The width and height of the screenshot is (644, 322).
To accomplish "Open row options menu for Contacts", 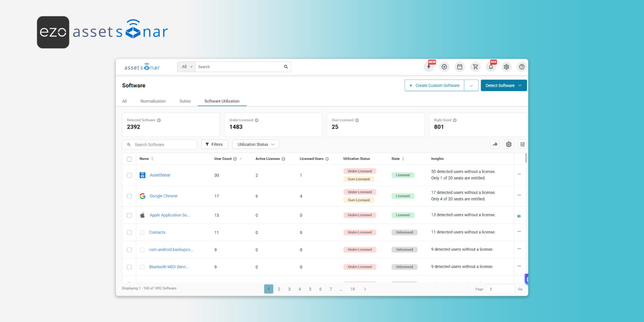I will coord(519,231).
